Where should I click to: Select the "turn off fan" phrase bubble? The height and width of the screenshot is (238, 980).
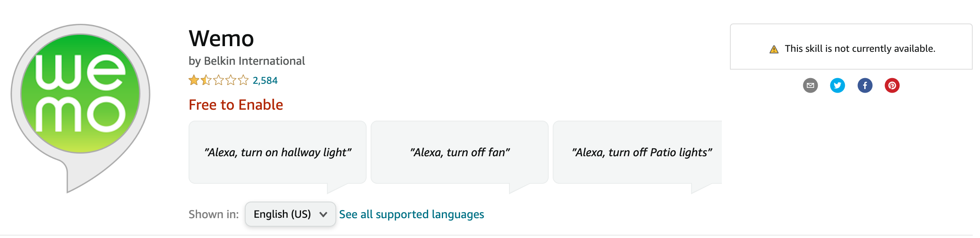pyautogui.click(x=460, y=153)
